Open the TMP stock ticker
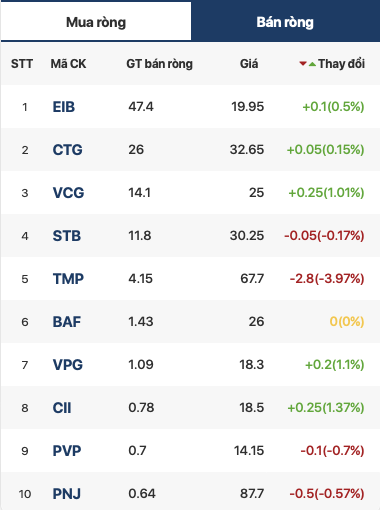This screenshot has height=510, width=380. (68, 279)
